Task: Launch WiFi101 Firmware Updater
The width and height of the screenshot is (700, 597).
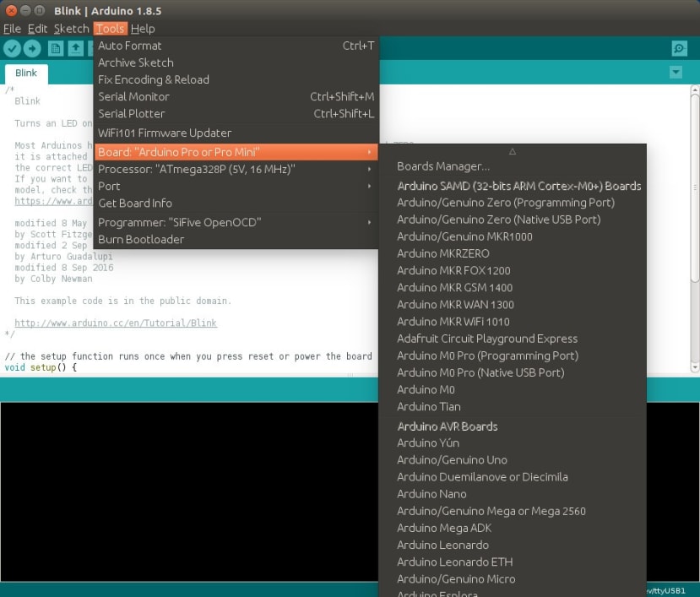Action: [x=236, y=133]
